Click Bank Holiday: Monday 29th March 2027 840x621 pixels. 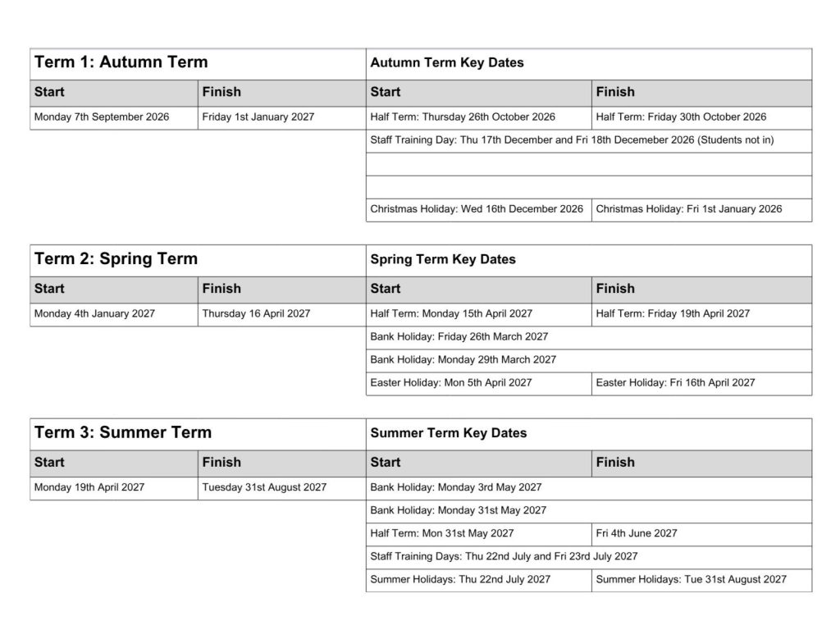click(463, 359)
